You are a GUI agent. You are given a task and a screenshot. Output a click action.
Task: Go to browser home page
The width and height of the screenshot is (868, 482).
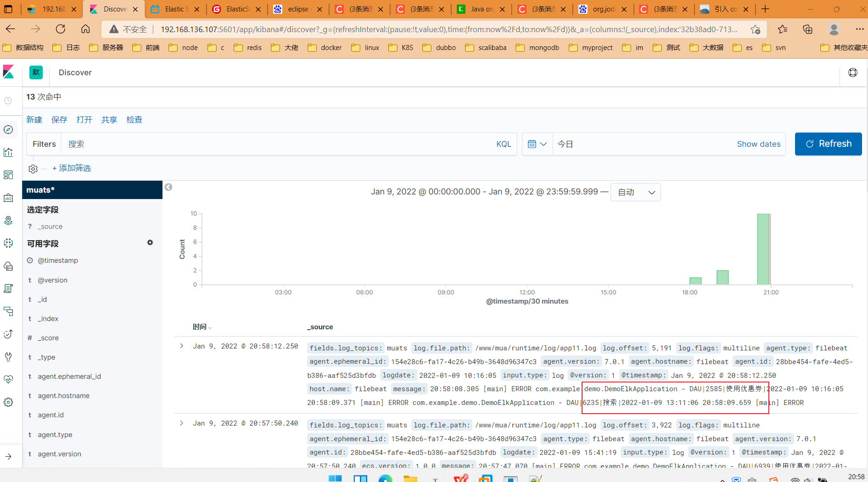[85, 29]
